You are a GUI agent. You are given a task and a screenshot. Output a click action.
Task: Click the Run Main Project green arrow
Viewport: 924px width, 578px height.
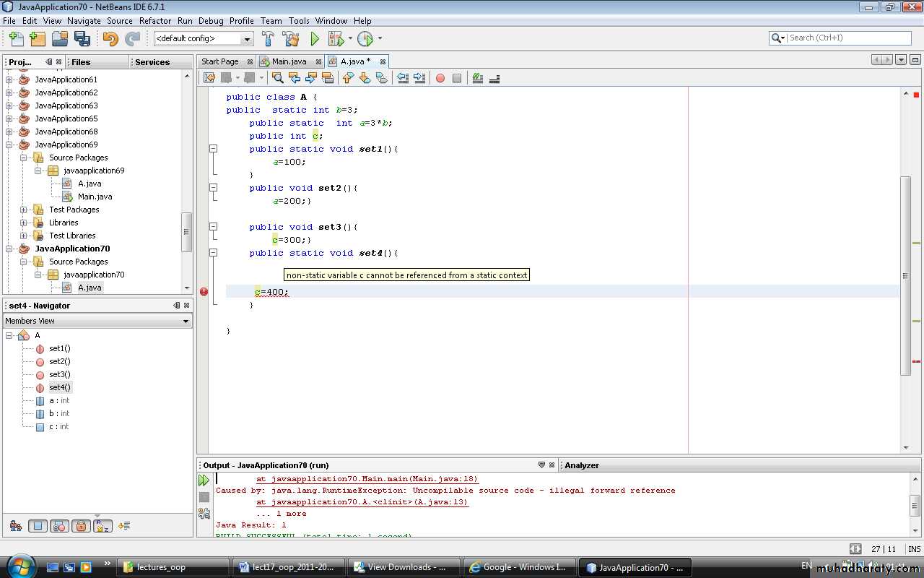click(x=315, y=39)
